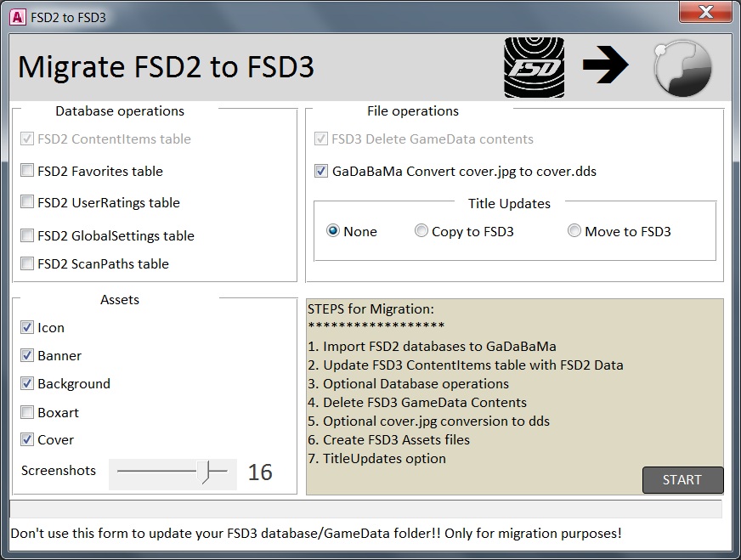
Task: Select Copy to FSD3 radio button
Action: [x=421, y=230]
